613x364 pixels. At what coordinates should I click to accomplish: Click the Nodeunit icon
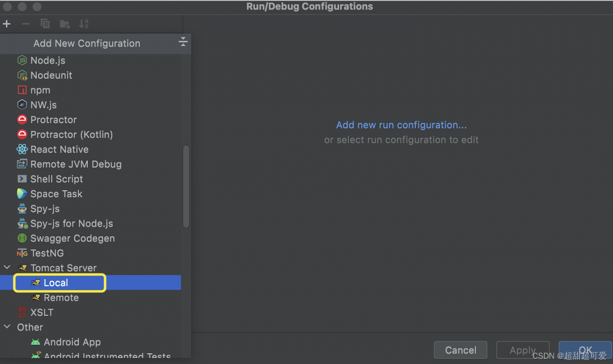click(22, 75)
